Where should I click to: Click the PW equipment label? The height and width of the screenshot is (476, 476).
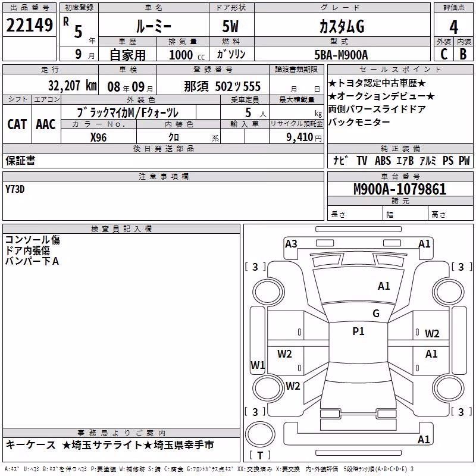click(x=464, y=161)
